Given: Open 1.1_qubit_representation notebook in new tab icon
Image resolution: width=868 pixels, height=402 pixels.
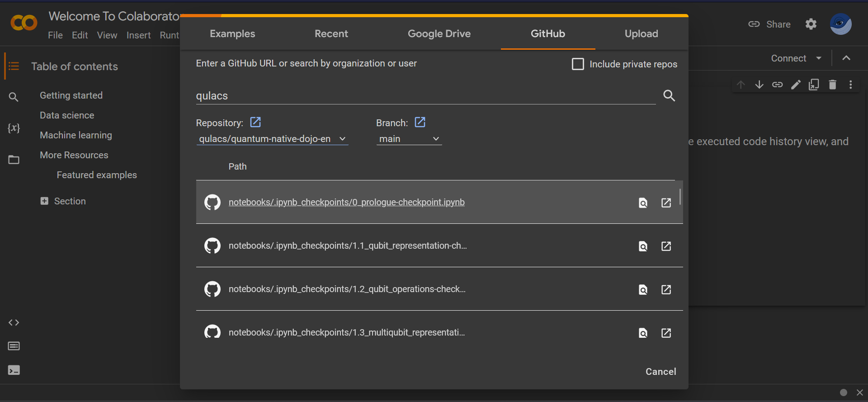Looking at the screenshot, I should (x=666, y=246).
